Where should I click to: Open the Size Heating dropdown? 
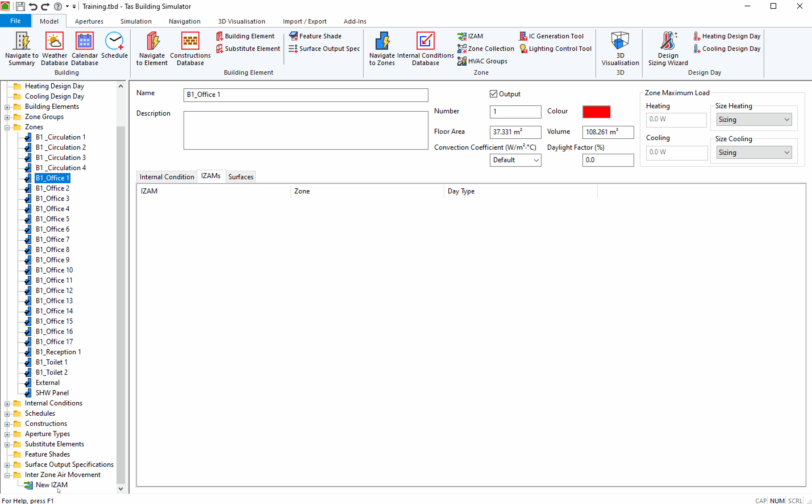pyautogui.click(x=754, y=119)
